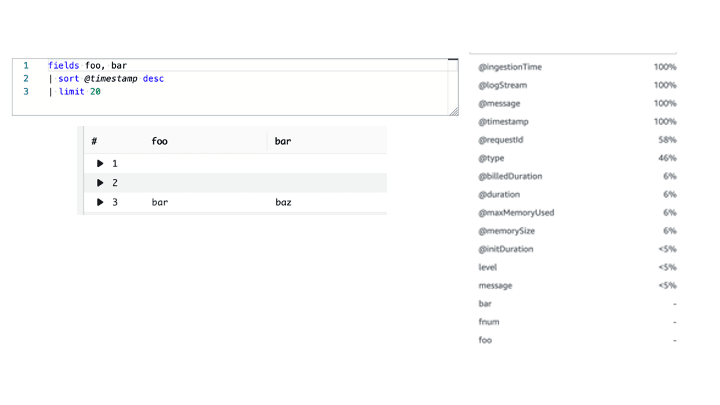
Task: Click line 1 'fields foo, bar' in editor
Action: 87,66
